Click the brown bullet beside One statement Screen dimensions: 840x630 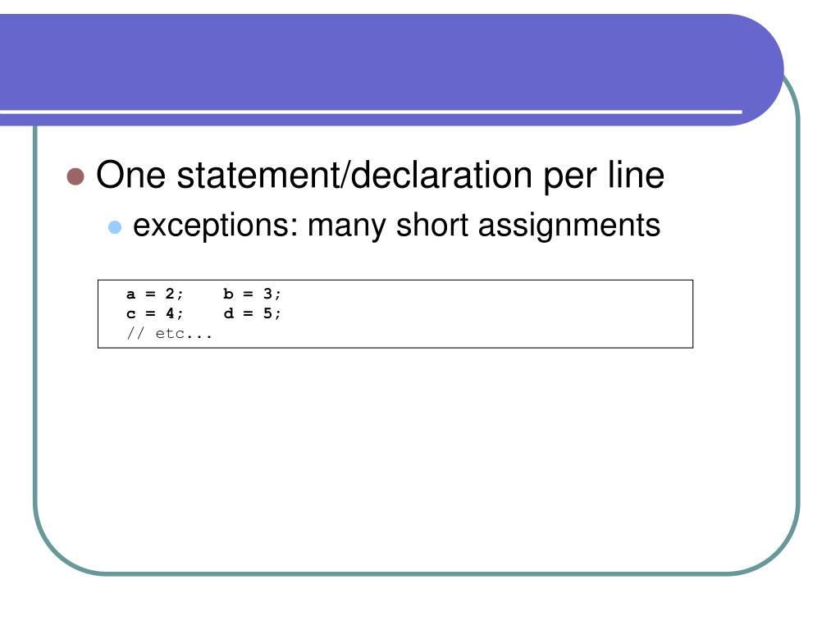(x=75, y=177)
